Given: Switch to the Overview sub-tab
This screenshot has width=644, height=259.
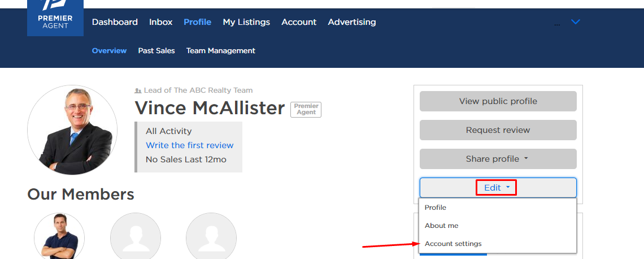Looking at the screenshot, I should click(109, 51).
